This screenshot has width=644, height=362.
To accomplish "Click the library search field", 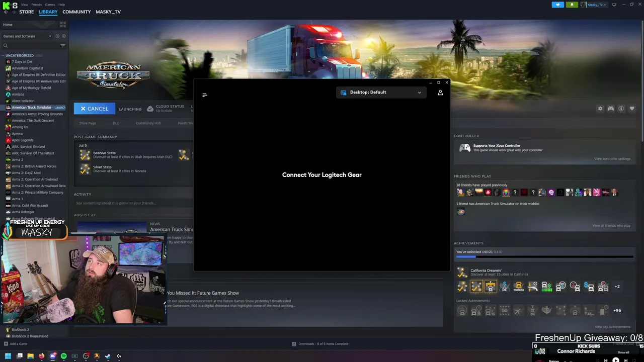I will coord(30,46).
